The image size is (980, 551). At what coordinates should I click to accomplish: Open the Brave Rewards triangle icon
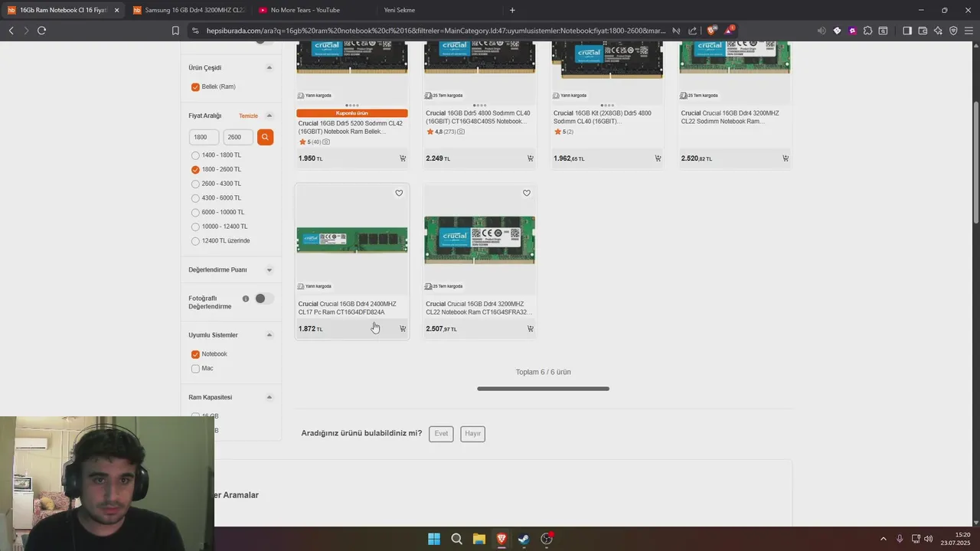coord(729,31)
